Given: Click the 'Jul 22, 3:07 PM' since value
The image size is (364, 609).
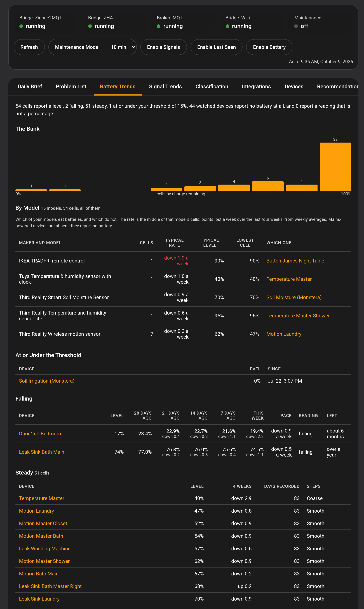Looking at the screenshot, I should pos(285,381).
